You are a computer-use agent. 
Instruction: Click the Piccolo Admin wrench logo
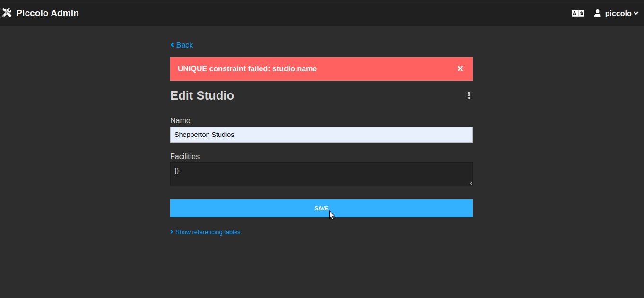click(7, 13)
